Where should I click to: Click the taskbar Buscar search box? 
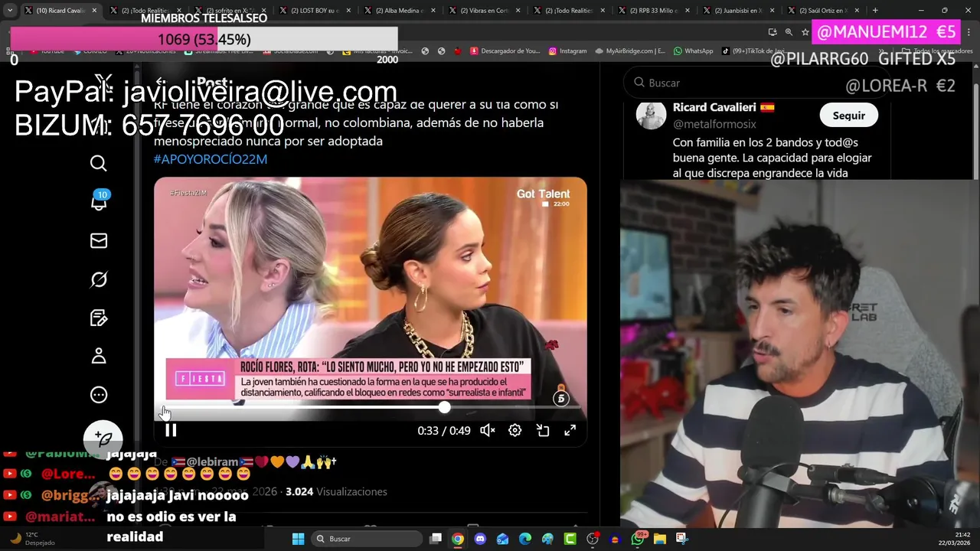[x=365, y=539]
